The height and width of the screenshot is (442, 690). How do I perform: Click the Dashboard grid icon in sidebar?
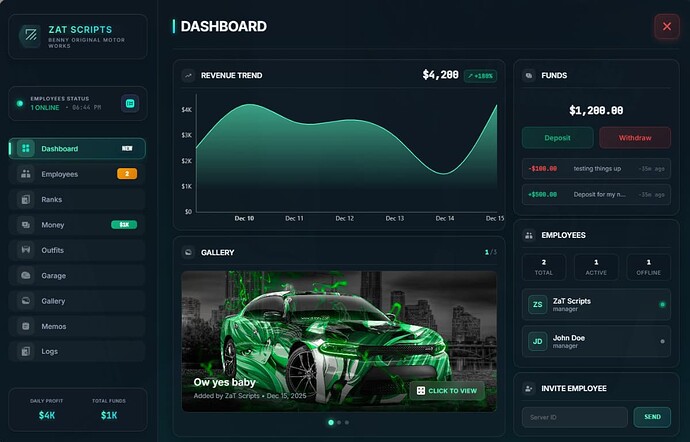(26, 148)
